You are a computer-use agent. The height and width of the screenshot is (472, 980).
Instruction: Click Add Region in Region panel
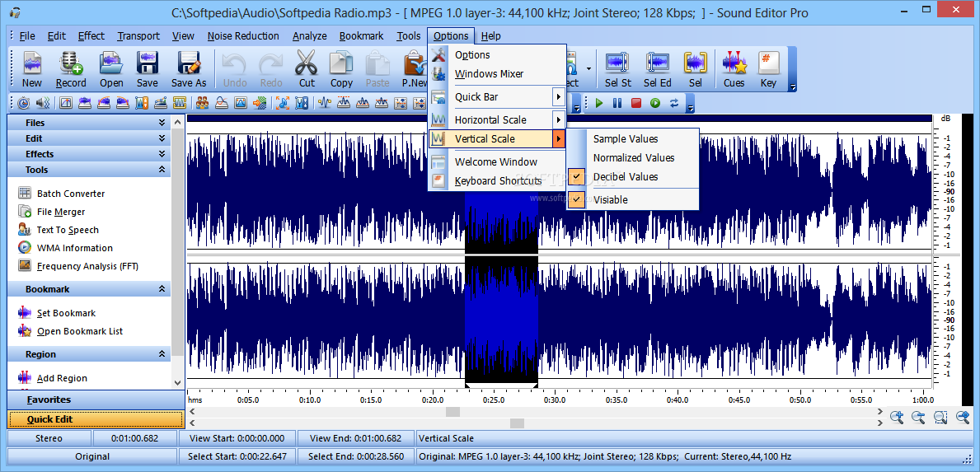[x=62, y=378]
